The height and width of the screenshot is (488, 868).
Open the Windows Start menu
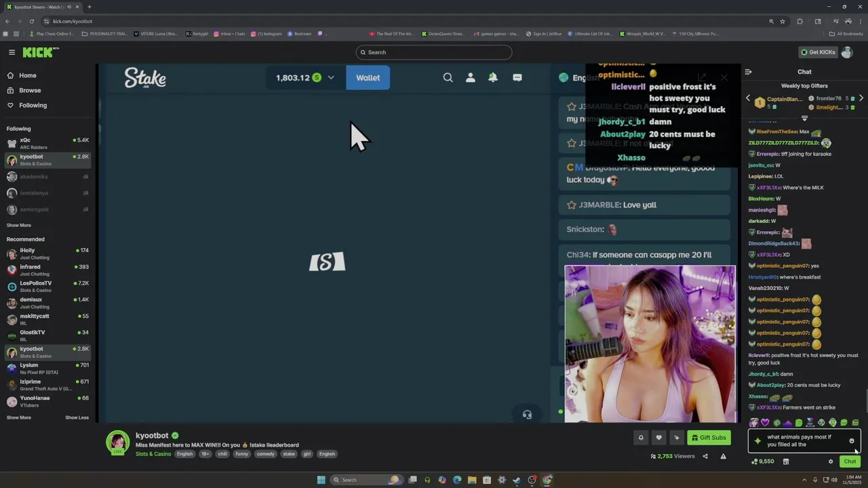click(x=321, y=480)
